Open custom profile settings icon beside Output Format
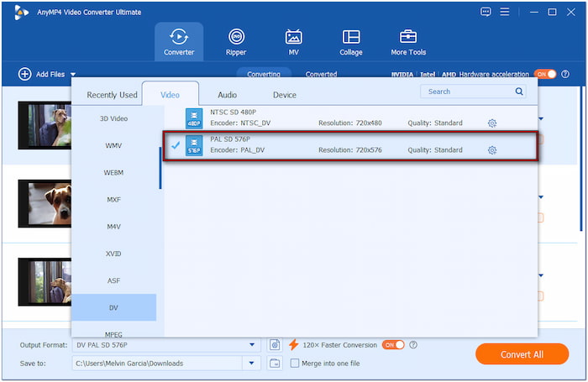Screen dimensions: 588x382 (275, 345)
